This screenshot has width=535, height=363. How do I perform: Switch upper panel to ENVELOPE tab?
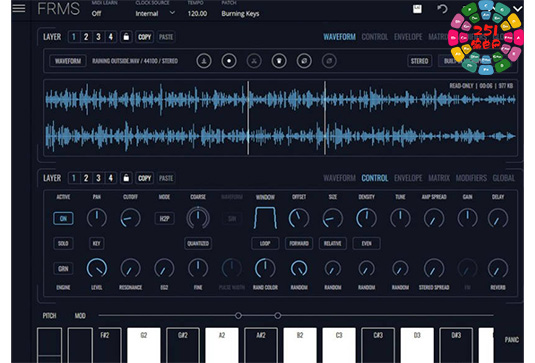(408, 37)
